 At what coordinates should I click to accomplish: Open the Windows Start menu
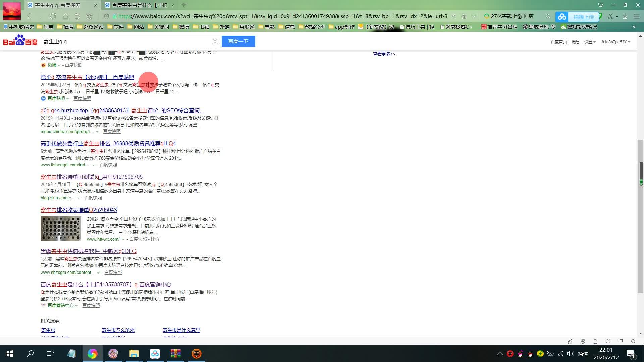coord(10,354)
